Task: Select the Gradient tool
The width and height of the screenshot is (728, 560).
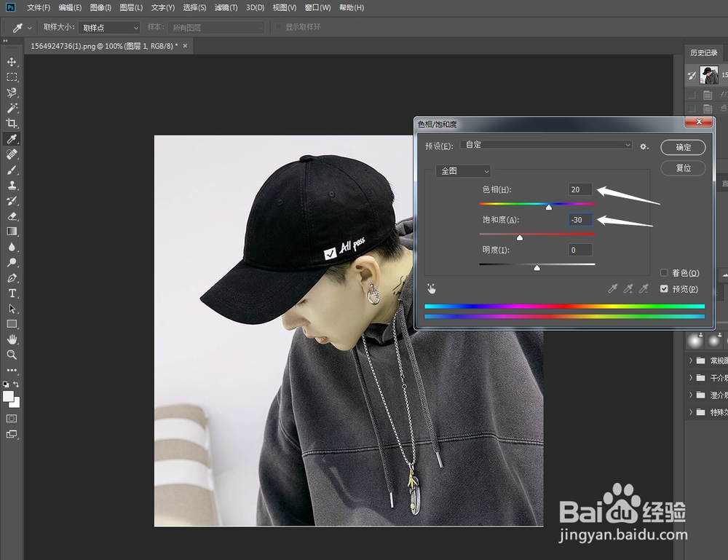Action: [12, 232]
